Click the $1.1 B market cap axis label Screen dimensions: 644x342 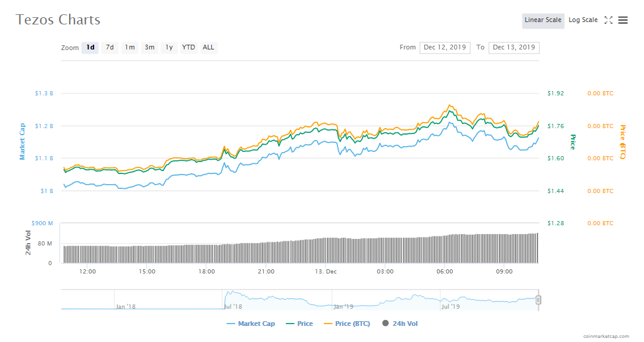click(44, 158)
